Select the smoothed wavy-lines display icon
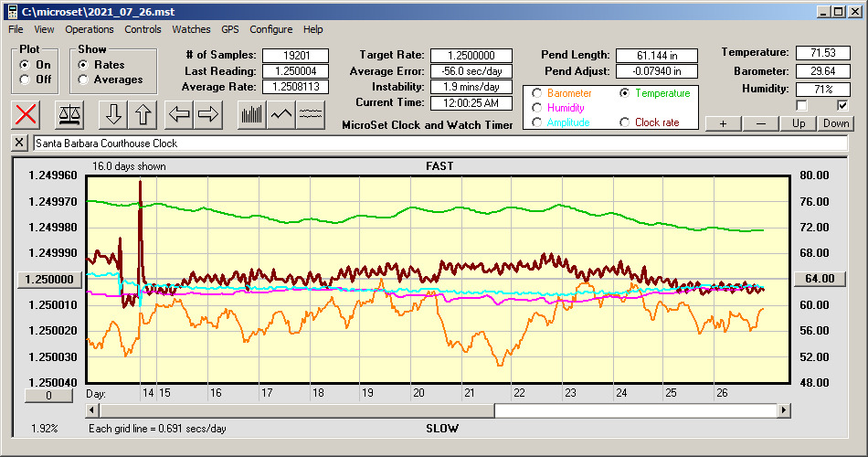This screenshot has height=457, width=868. pyautogui.click(x=311, y=114)
